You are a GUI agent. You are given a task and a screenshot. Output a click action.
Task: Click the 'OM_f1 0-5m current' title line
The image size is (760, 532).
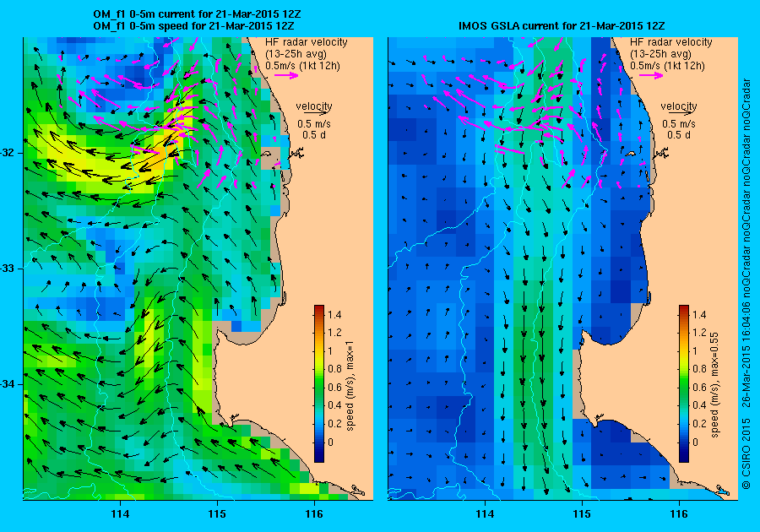tap(197, 15)
